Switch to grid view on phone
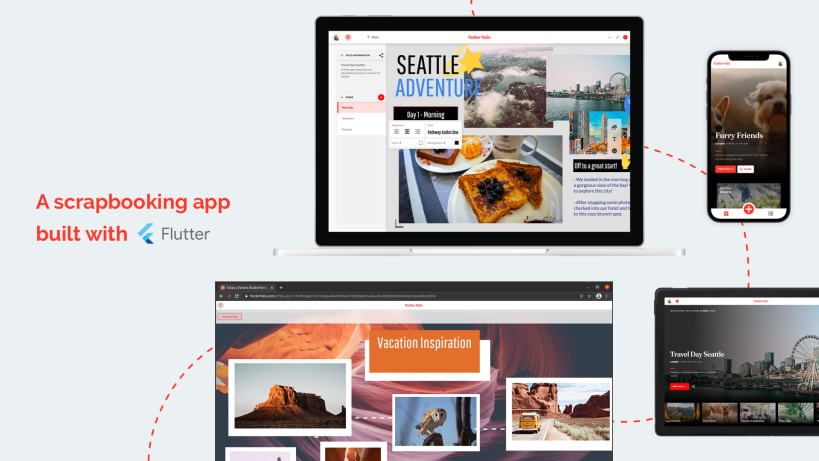This screenshot has width=819, height=461. tap(726, 213)
